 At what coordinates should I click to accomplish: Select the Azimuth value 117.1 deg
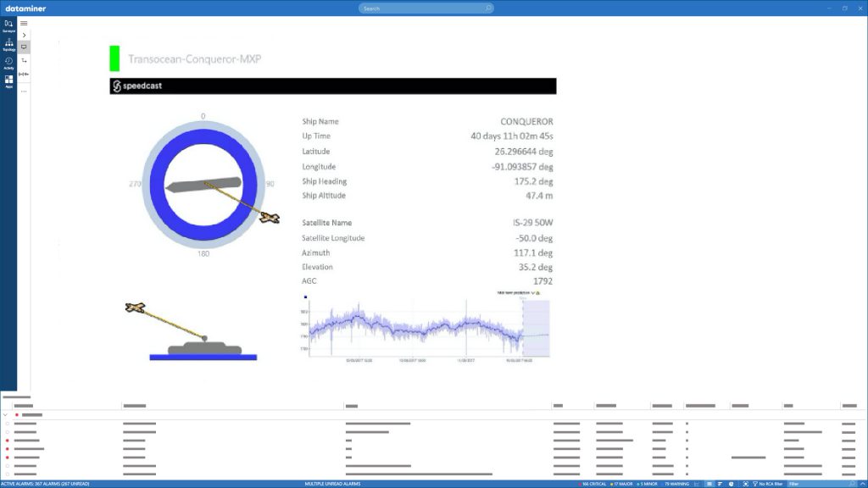click(x=533, y=252)
